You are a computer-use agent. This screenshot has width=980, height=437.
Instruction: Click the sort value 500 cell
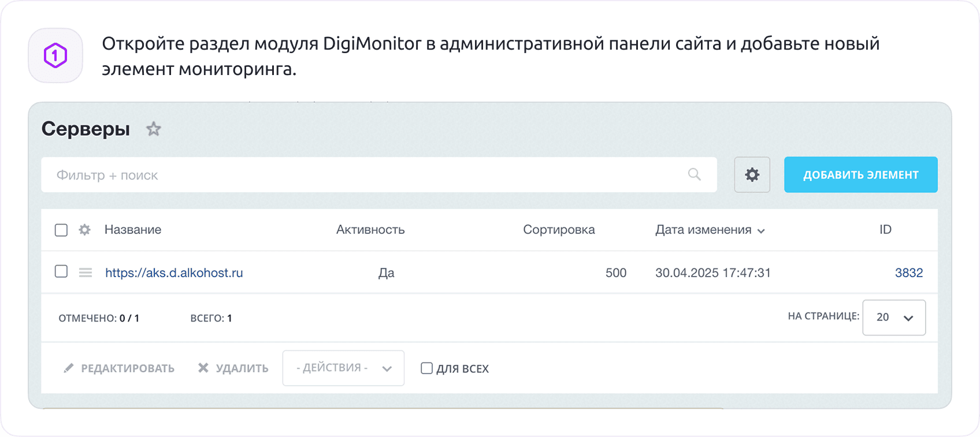tap(616, 272)
